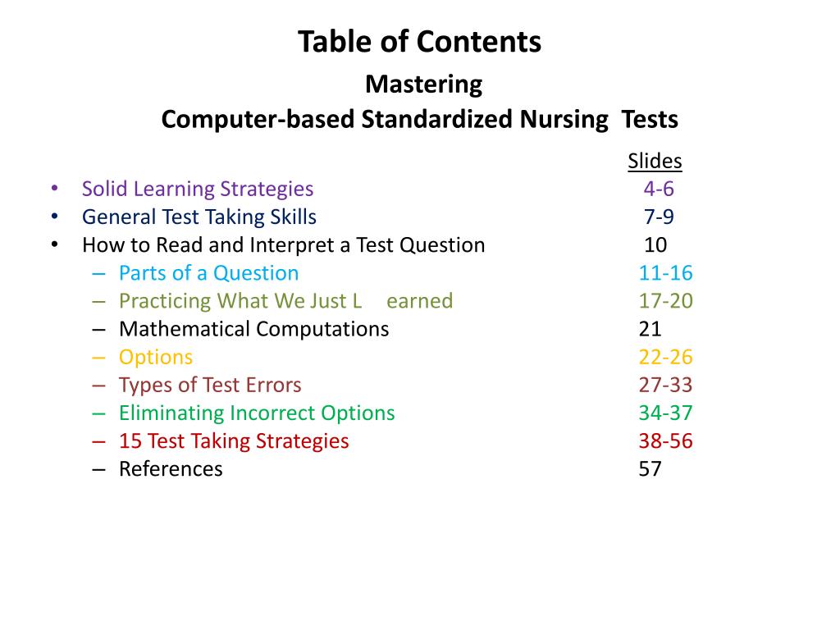This screenshot has height=630, width=840.
Task: Click the underlined Slides column heading
Action: 655,162
